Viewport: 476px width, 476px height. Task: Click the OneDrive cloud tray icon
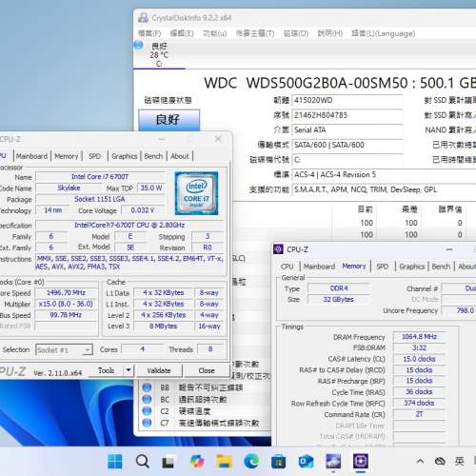pos(440,461)
